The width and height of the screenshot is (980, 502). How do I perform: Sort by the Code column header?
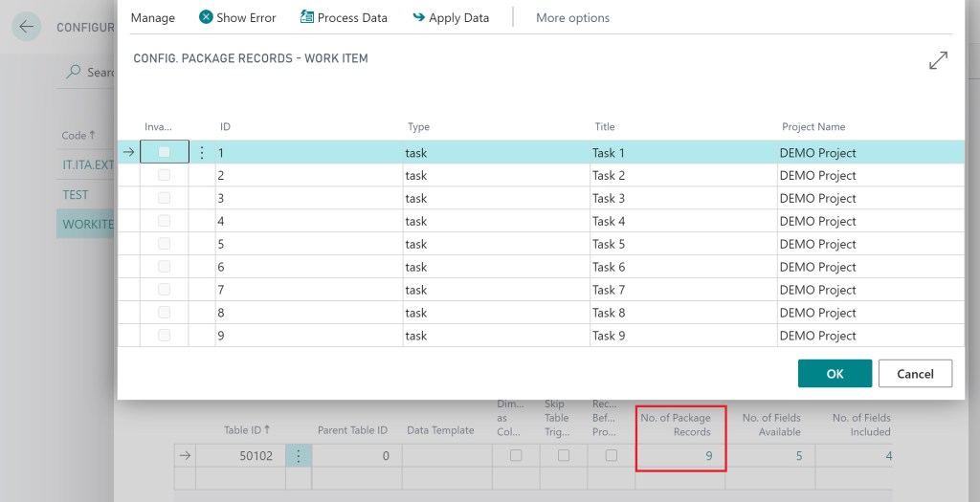point(78,136)
